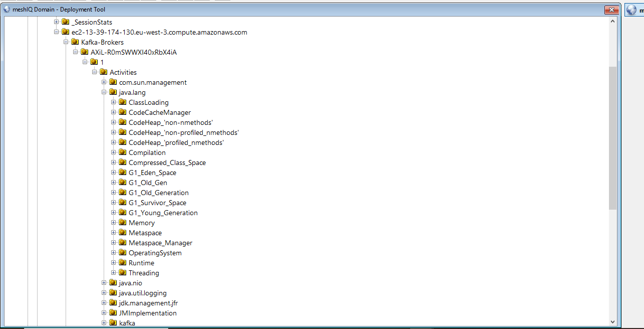Select the jdk.management.jfr label
Image resolution: width=644 pixels, height=329 pixels.
click(148, 303)
